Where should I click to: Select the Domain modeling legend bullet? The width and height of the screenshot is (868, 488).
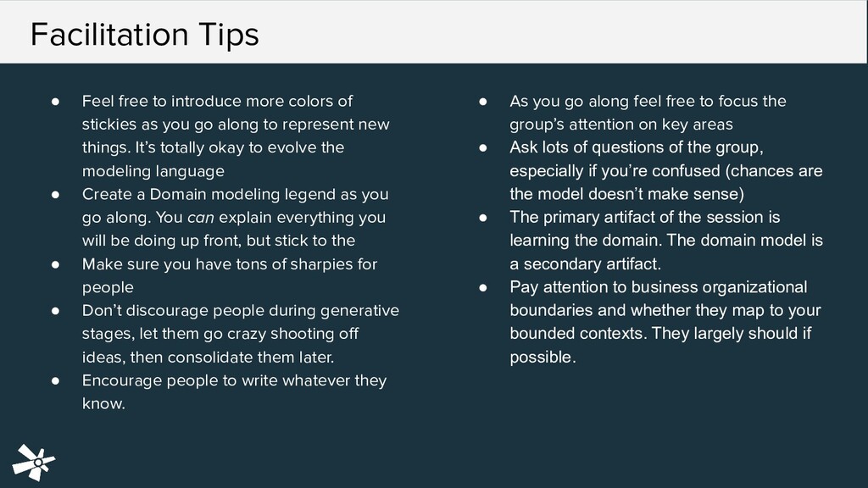click(x=236, y=218)
